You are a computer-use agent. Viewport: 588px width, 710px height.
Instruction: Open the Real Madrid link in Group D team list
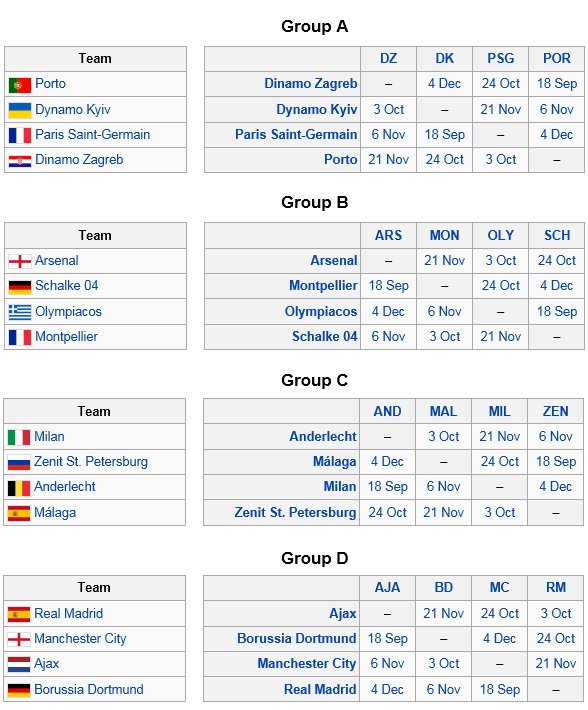click(68, 613)
